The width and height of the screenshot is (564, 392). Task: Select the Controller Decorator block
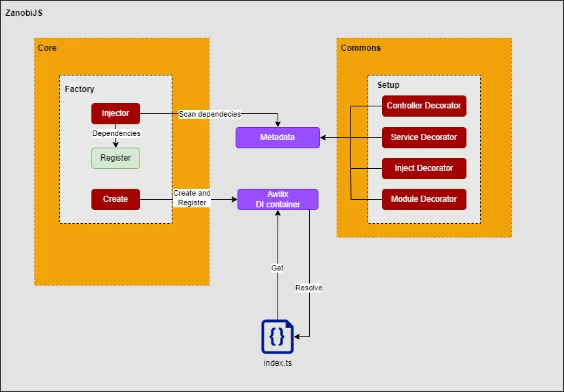click(x=424, y=106)
